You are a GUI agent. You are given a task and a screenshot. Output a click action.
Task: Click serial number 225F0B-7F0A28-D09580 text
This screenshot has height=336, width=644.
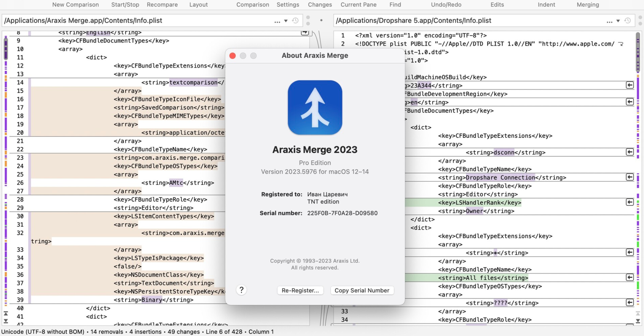coord(342,213)
